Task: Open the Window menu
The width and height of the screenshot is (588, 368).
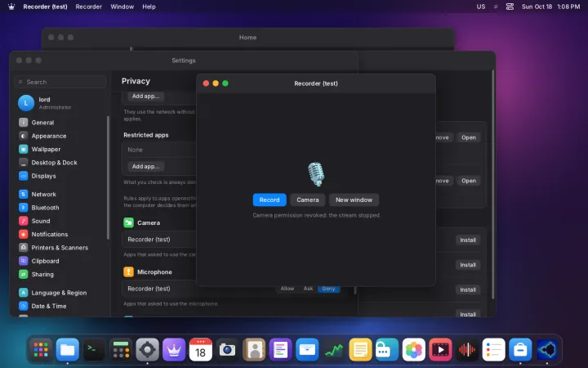Action: pos(122,7)
